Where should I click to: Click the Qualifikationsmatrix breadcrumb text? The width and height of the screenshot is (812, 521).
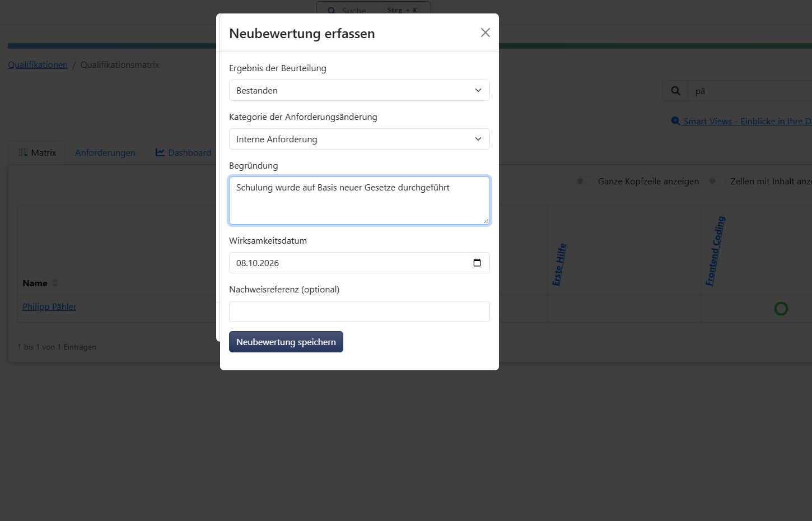[x=120, y=64]
